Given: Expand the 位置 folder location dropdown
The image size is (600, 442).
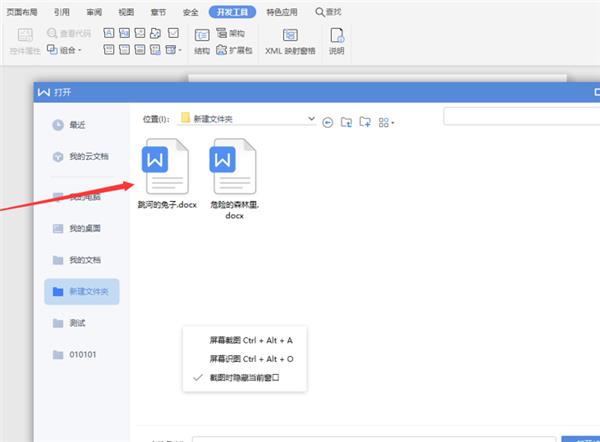Looking at the screenshot, I should coord(312,119).
